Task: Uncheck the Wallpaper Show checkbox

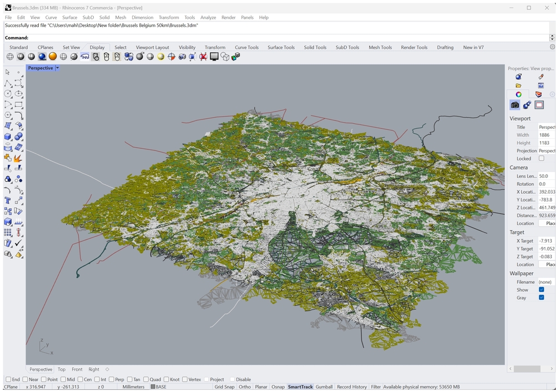Action: (x=541, y=290)
